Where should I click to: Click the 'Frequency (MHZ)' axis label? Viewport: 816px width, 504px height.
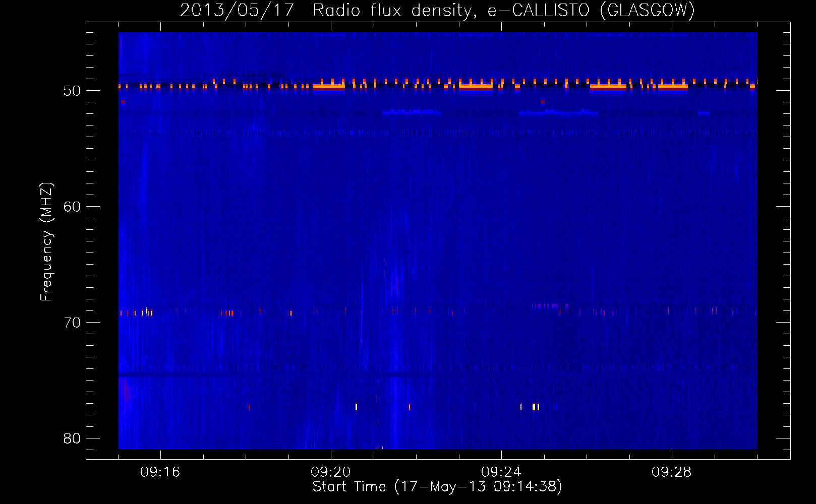pyautogui.click(x=46, y=242)
